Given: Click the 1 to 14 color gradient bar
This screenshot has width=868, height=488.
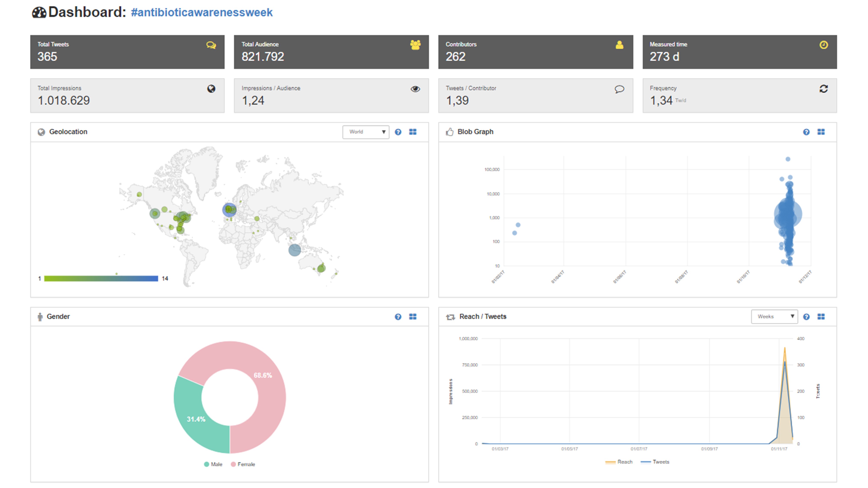Looking at the screenshot, I should tap(101, 278).
